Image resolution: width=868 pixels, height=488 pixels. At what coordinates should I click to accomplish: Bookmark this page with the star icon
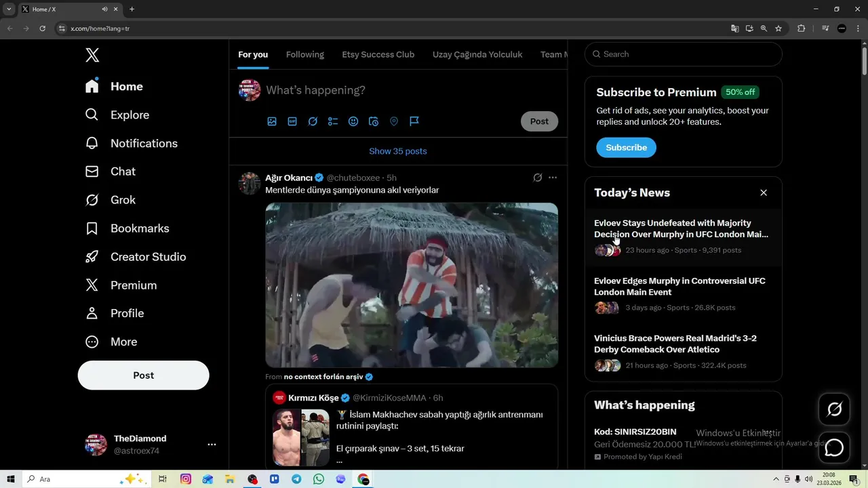[x=778, y=28]
